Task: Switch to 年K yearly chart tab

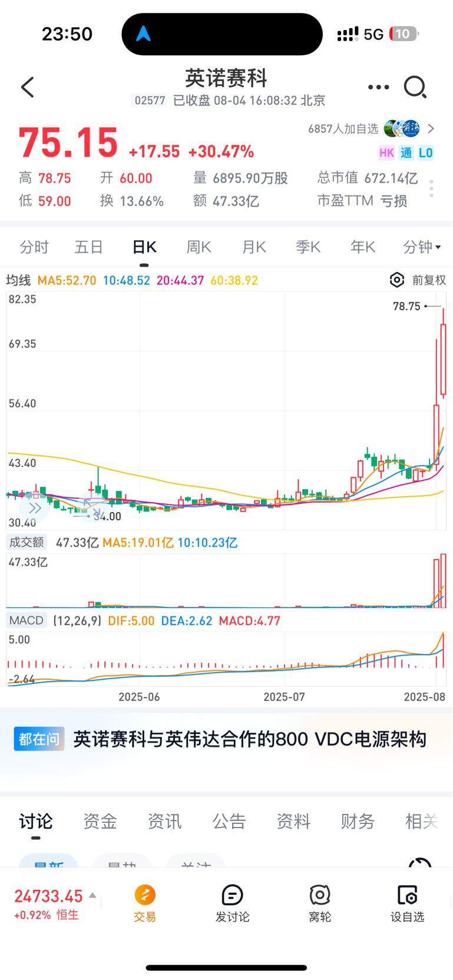Action: (x=363, y=247)
